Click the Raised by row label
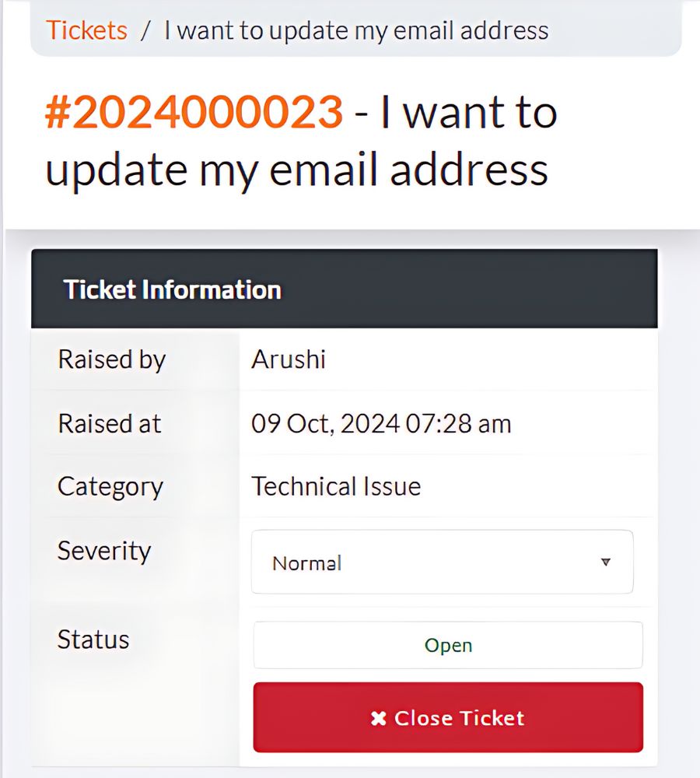 tap(112, 360)
